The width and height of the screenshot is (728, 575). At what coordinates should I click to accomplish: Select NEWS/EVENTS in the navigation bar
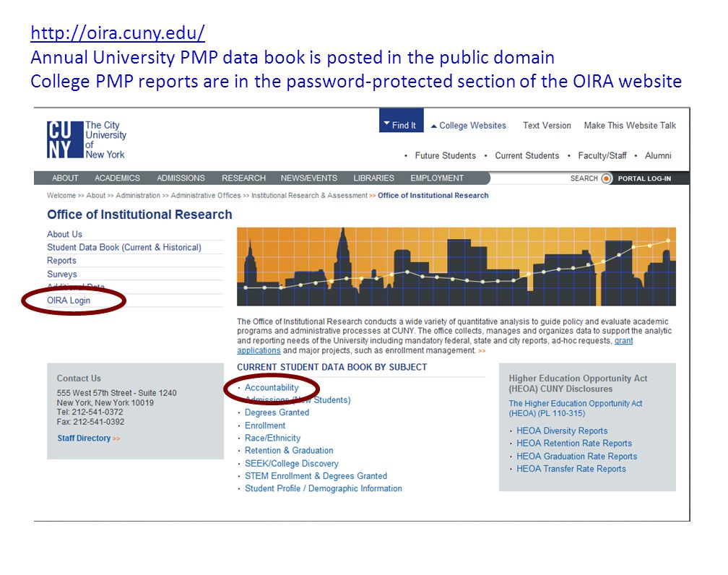pos(309,178)
